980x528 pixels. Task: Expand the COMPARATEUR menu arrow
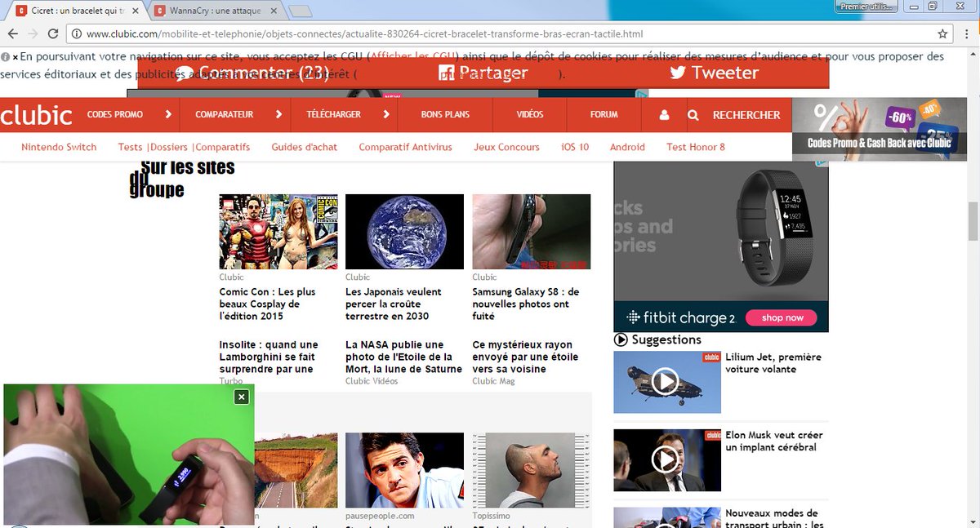(x=278, y=115)
